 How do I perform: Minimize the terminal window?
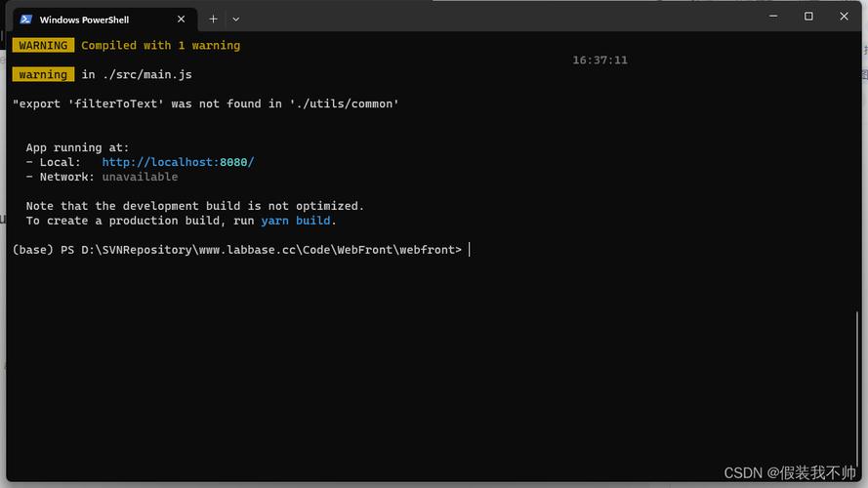pos(772,17)
